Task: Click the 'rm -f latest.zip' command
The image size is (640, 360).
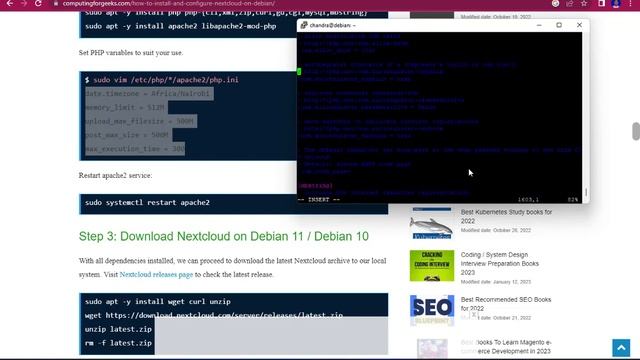Action: tap(118, 343)
